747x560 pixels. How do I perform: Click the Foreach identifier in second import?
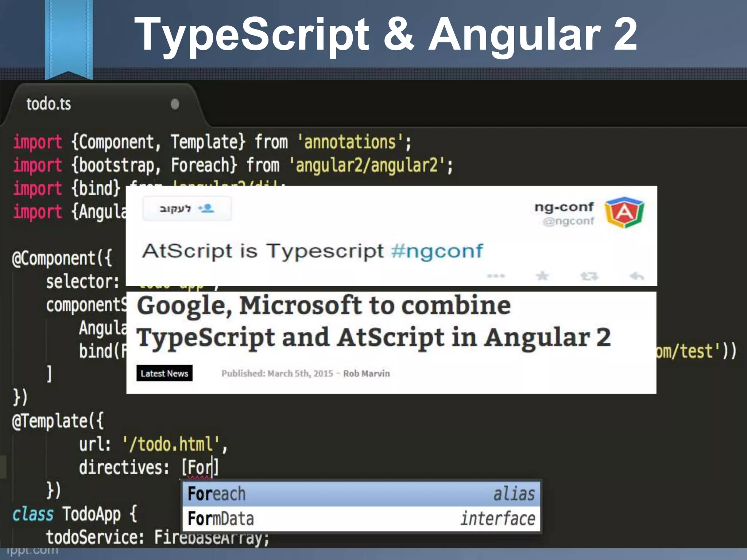(x=200, y=165)
